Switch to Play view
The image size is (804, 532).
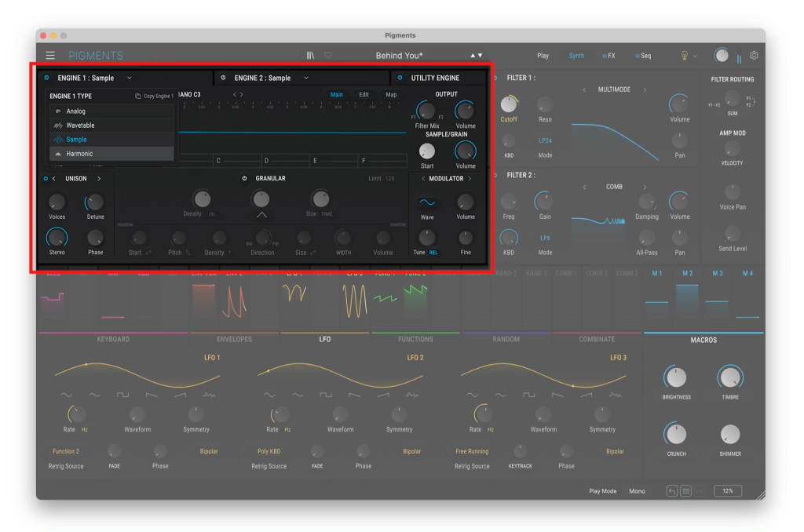[543, 56]
